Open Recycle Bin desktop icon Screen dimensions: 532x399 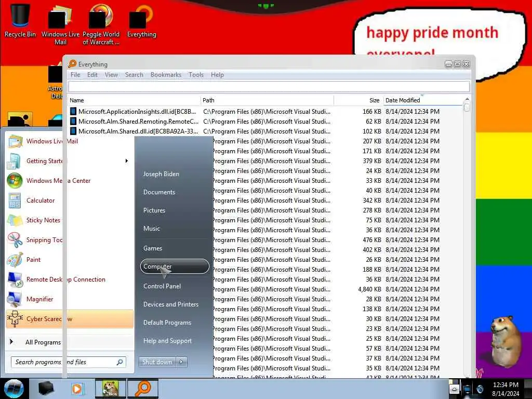(x=20, y=20)
